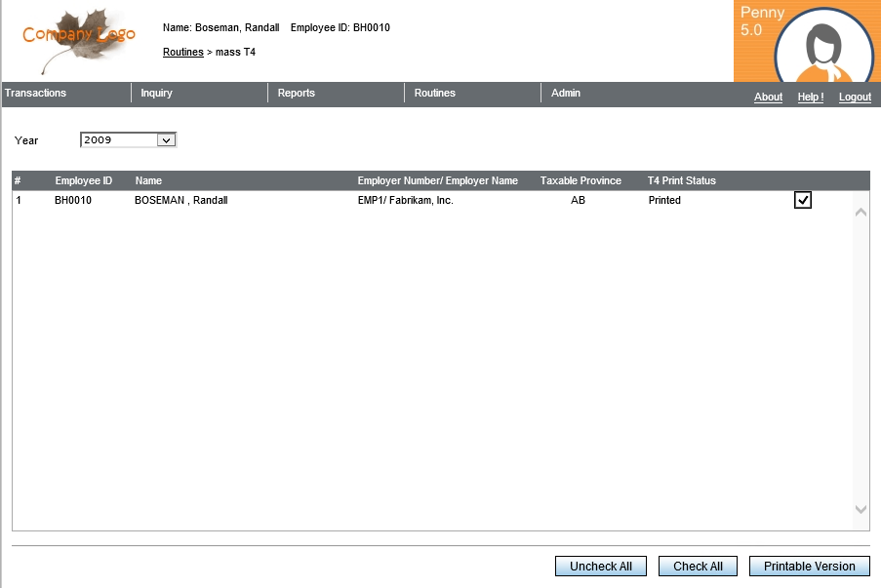Open the Help! link
Screen dimensions: 881x588
pyautogui.click(x=810, y=98)
